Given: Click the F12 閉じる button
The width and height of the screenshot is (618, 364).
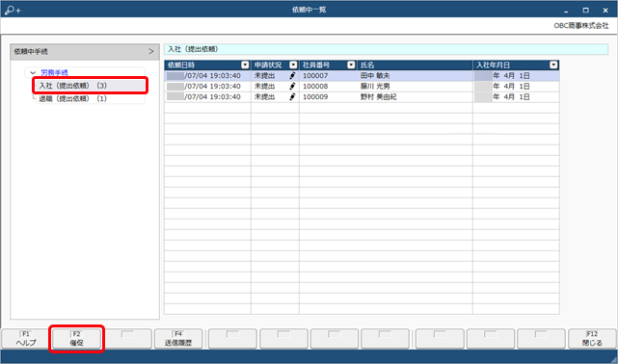Looking at the screenshot, I should (592, 339).
